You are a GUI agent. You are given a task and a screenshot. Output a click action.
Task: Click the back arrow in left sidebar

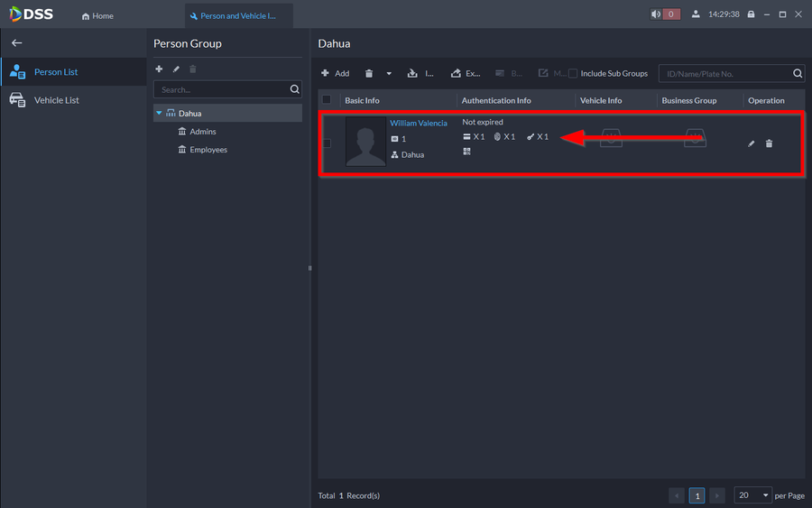click(x=16, y=43)
